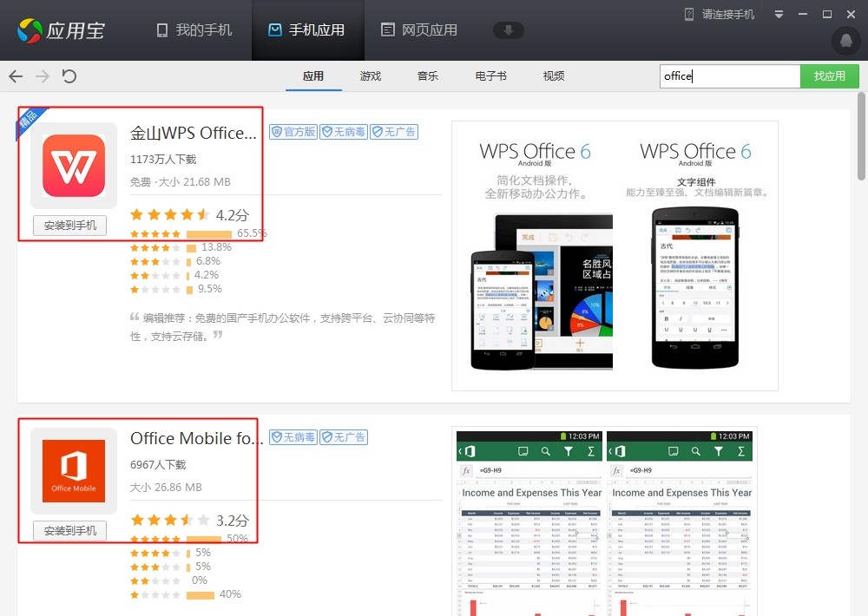Click the green 找应用 search button
Image resolution: width=868 pixels, height=616 pixels.
coord(830,76)
